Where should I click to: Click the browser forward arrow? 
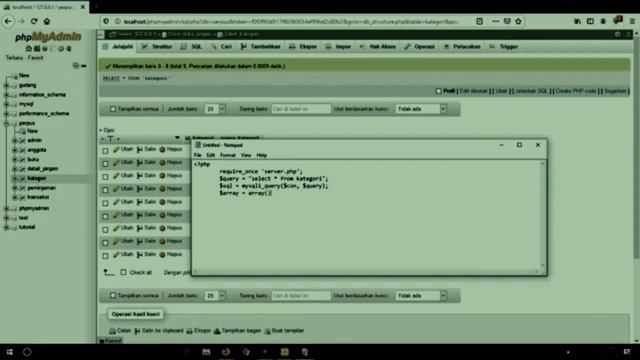pos(21,21)
